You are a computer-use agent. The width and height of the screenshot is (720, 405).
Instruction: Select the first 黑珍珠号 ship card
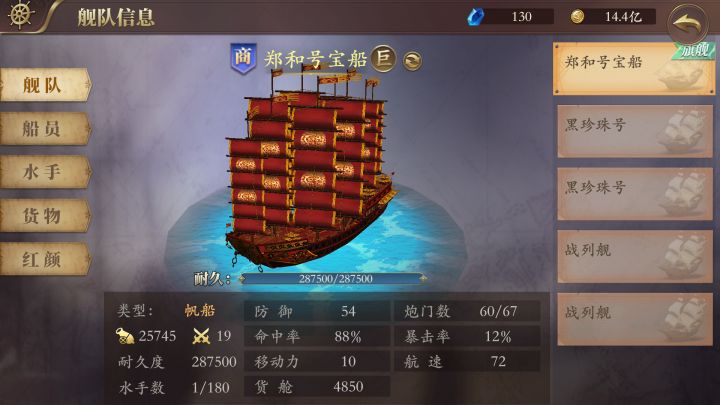[635, 131]
